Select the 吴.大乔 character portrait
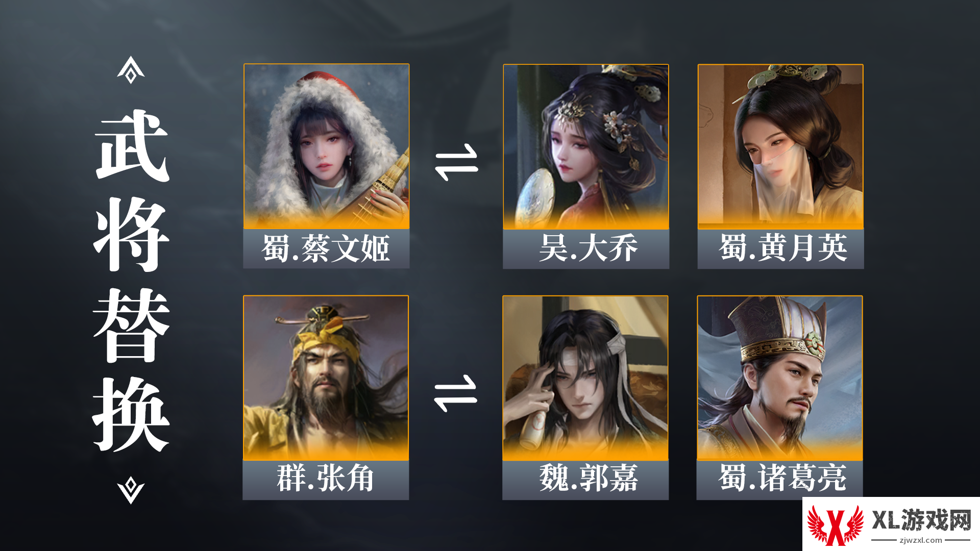Screen dimensions: 980x551 tap(586, 146)
